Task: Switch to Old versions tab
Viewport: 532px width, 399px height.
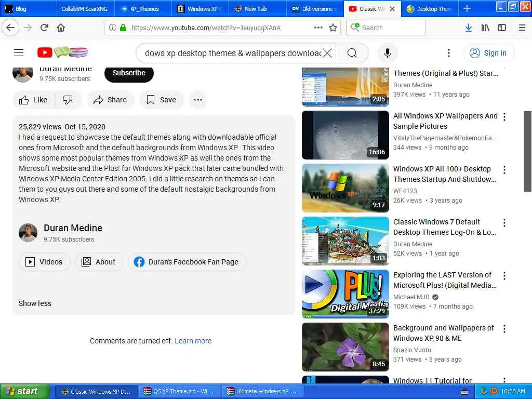Action: click(315, 9)
